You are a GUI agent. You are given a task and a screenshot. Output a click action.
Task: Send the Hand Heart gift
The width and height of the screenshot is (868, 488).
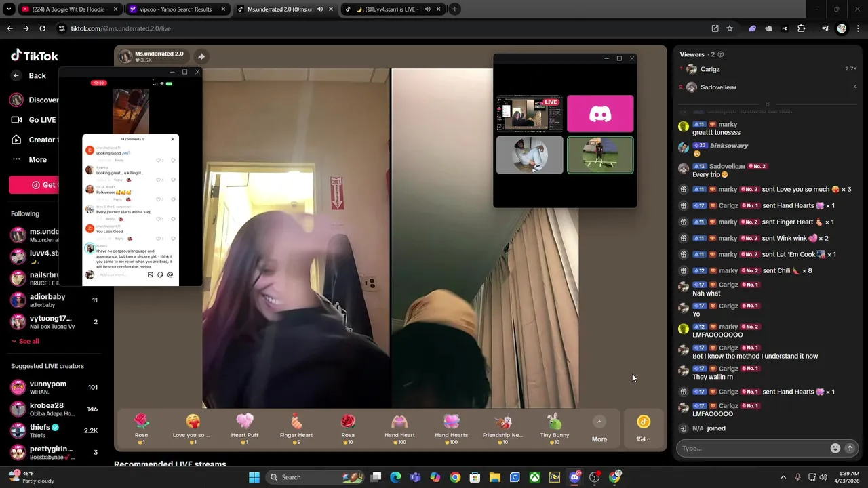click(x=399, y=429)
